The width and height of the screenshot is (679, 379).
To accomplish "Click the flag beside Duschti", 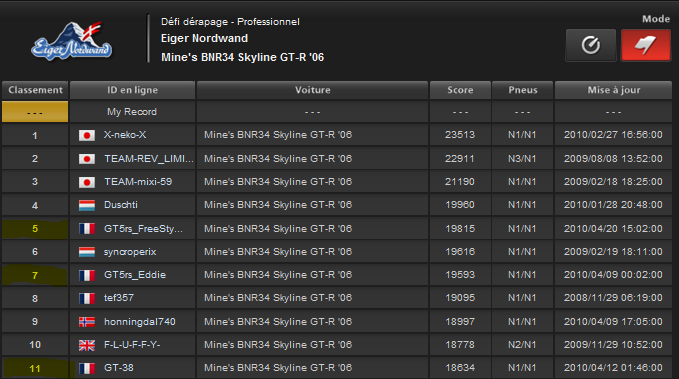I will 87,205.
